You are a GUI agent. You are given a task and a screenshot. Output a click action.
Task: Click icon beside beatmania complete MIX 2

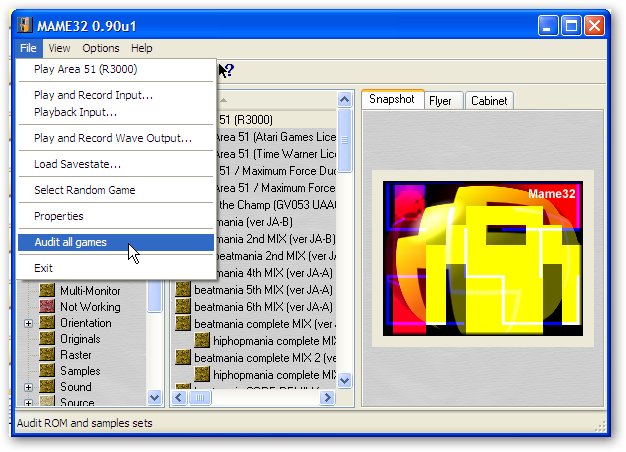tap(183, 357)
